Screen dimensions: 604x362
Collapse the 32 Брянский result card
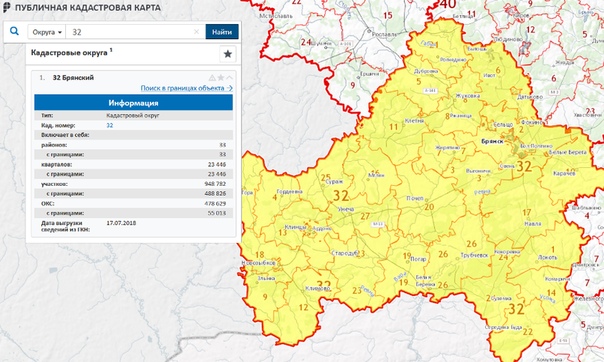[x=229, y=78]
